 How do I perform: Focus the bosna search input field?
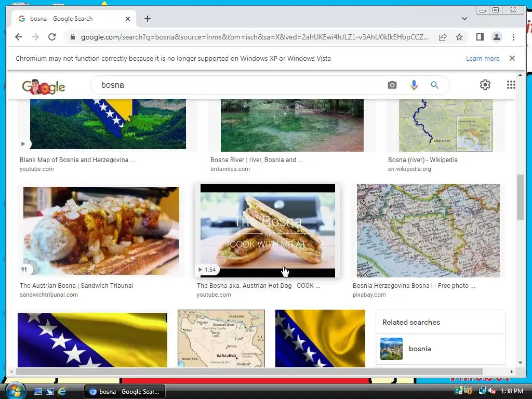tap(237, 85)
